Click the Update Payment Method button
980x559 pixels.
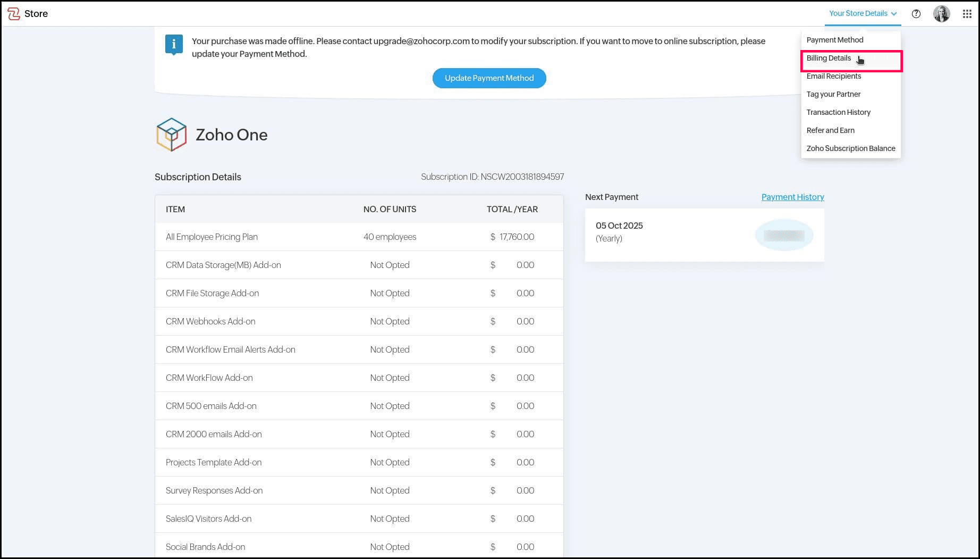pos(489,78)
